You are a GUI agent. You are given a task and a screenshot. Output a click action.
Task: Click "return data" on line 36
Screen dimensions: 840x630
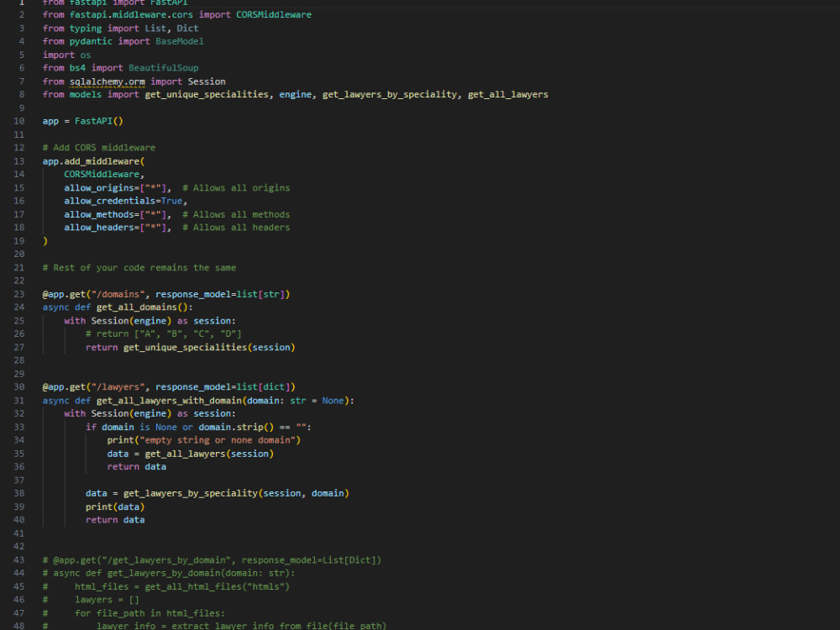(137, 466)
